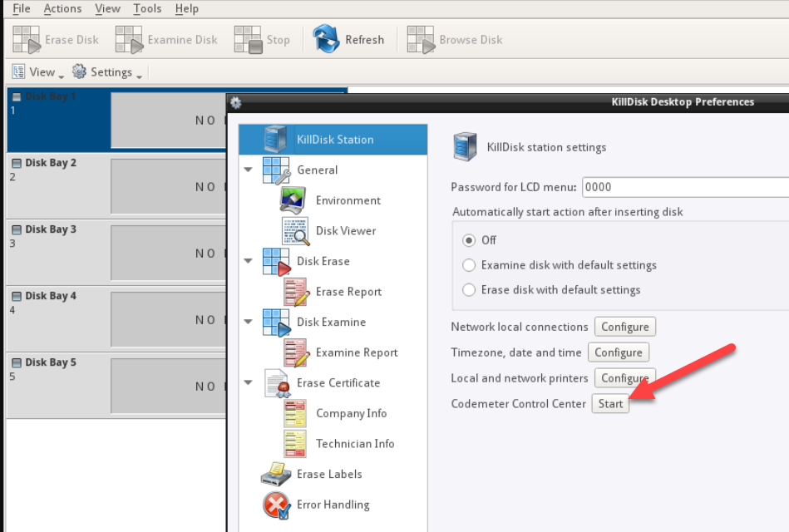Click the Disk Bay 1 drive icon
789x532 pixels.
tap(17, 96)
